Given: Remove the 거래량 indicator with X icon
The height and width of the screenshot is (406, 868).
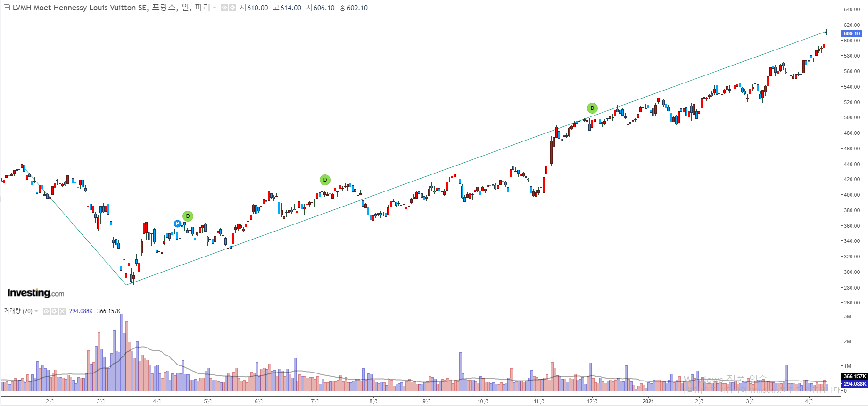Looking at the screenshot, I should point(62,311).
